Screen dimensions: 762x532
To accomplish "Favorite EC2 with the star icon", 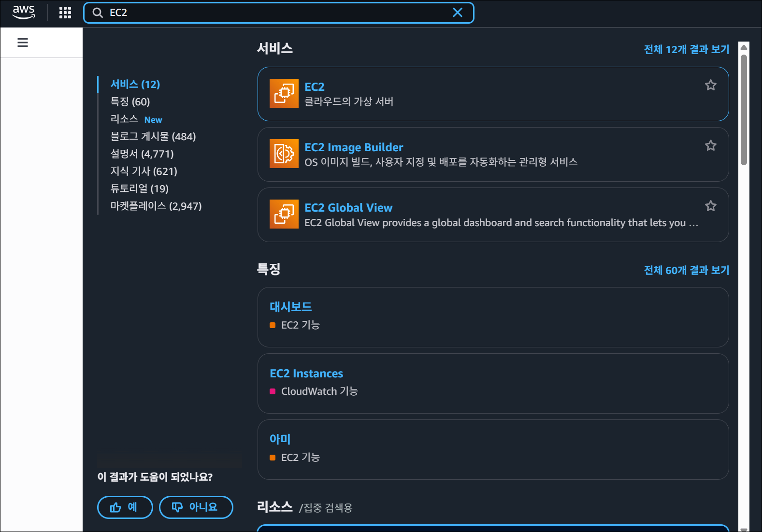I will pyautogui.click(x=710, y=85).
